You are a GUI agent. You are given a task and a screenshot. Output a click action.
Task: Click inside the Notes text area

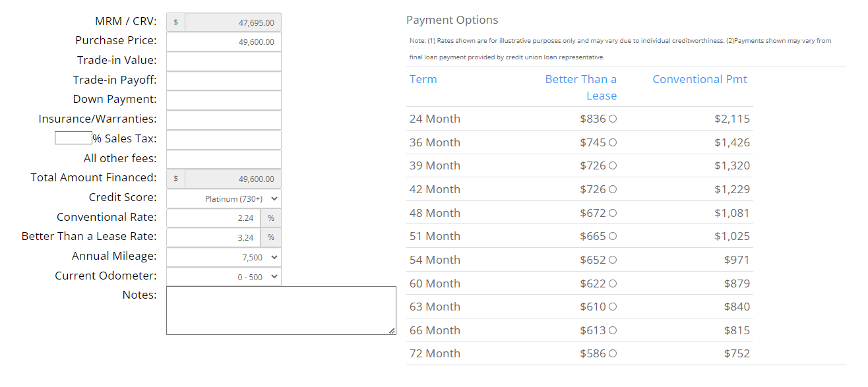(x=281, y=309)
